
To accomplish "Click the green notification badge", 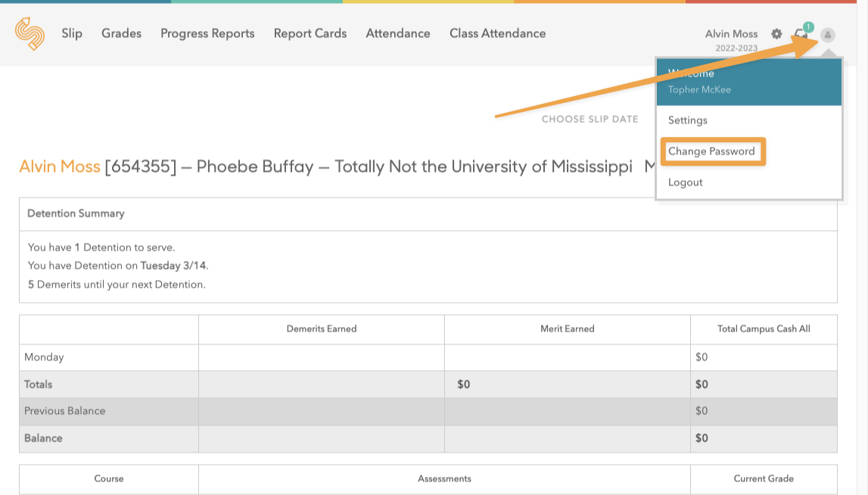I will tap(808, 27).
